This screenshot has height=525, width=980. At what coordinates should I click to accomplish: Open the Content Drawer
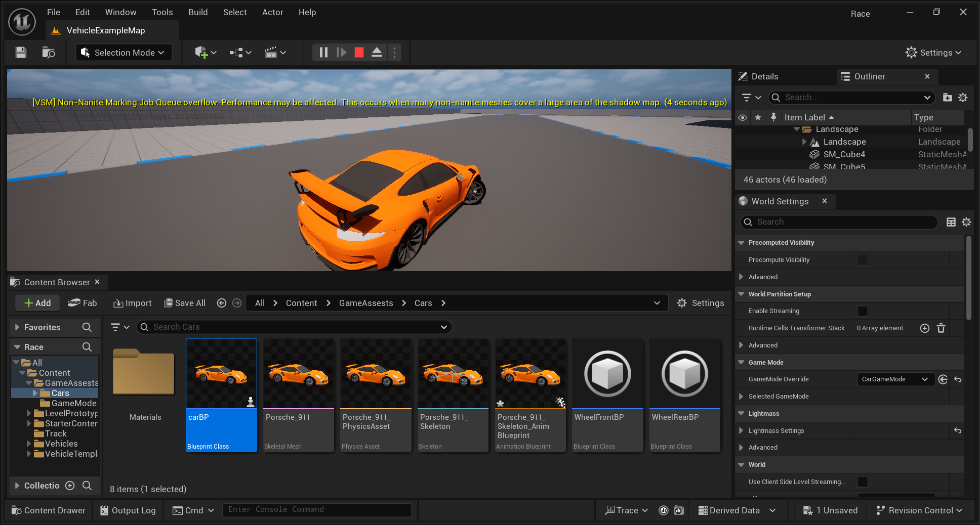pyautogui.click(x=49, y=510)
